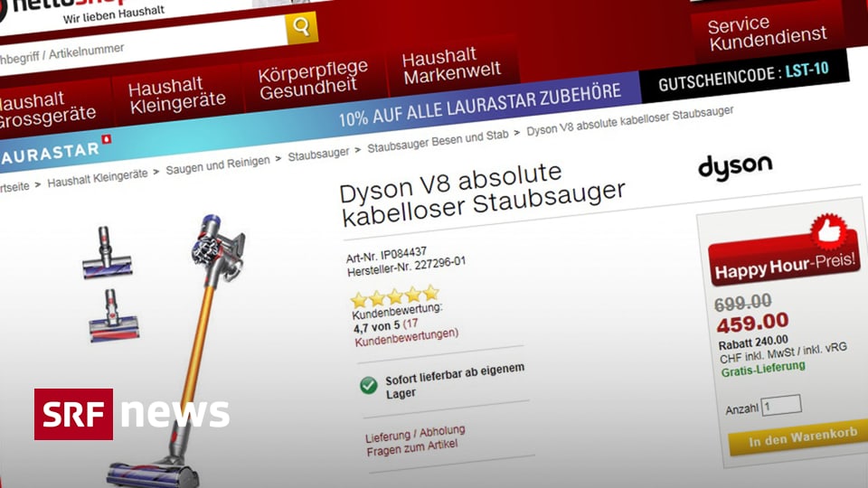Open the Haushalt Markenwelt menu
868x488 pixels.
(451, 66)
